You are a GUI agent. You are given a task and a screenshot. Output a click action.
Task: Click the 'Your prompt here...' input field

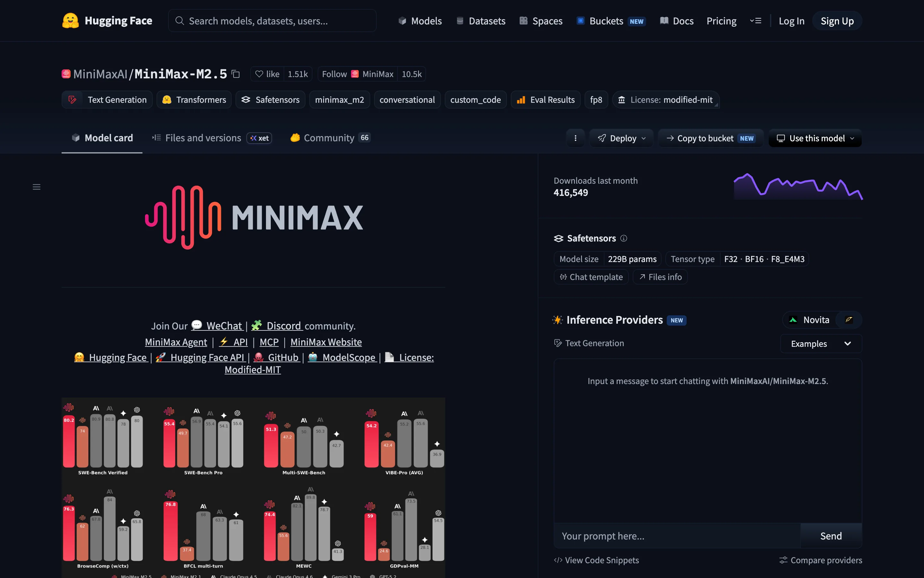(677, 536)
